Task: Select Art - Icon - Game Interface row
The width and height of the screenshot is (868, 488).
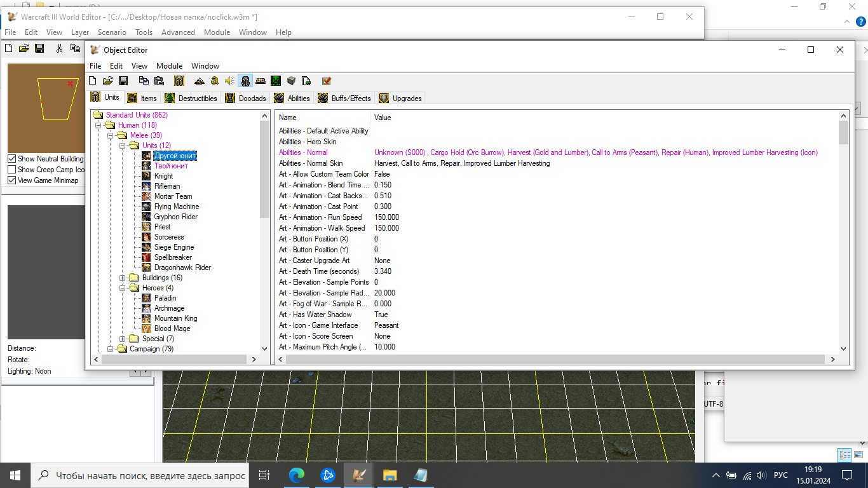Action: point(557,325)
